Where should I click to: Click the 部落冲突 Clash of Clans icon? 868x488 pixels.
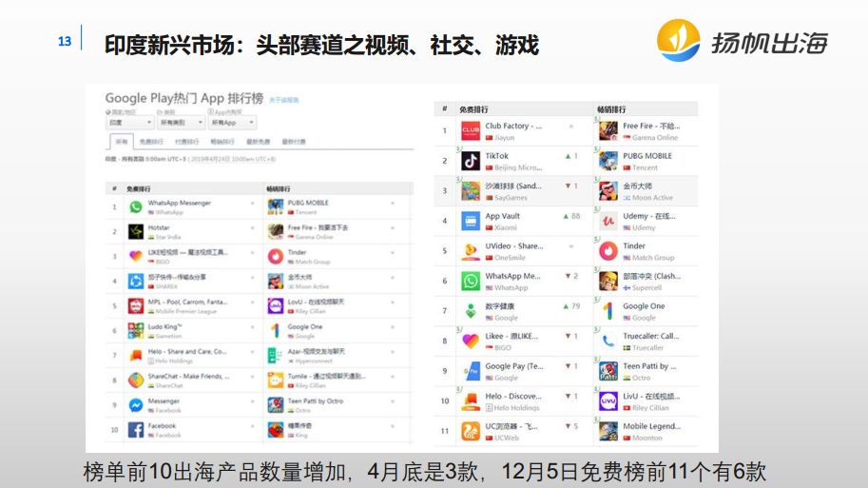[x=608, y=282]
